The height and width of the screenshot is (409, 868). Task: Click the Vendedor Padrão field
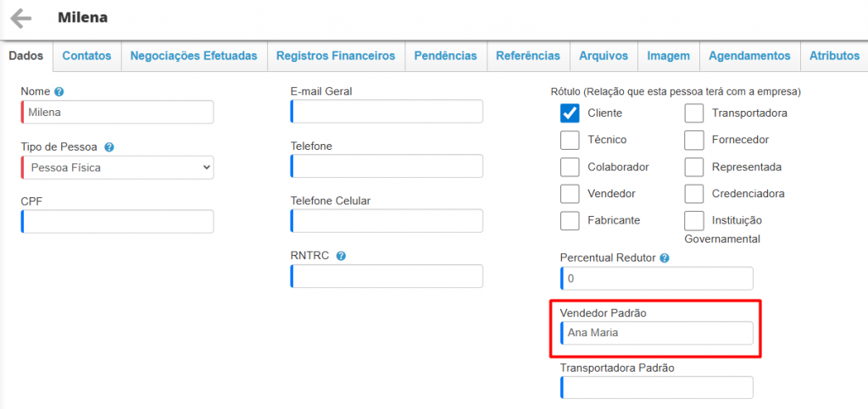point(657,333)
